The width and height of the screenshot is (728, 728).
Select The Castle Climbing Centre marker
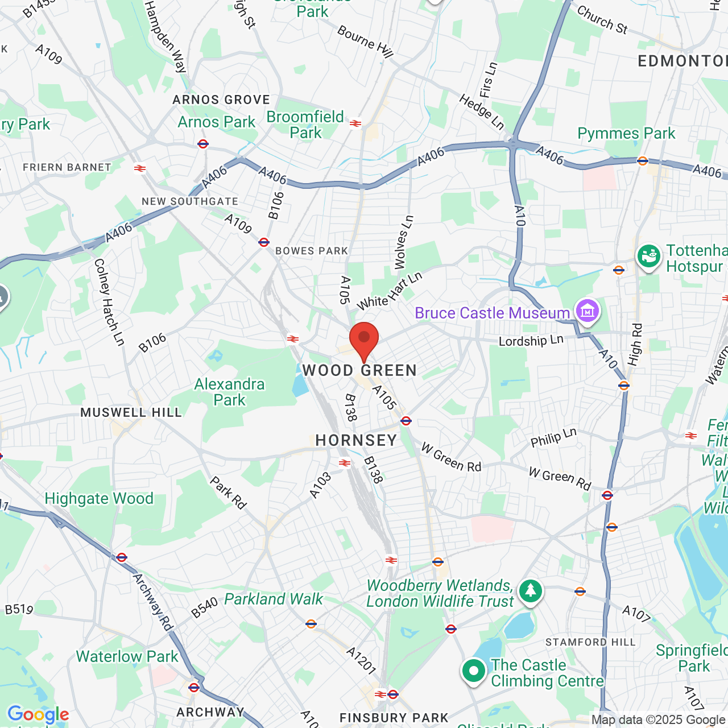coord(474,671)
